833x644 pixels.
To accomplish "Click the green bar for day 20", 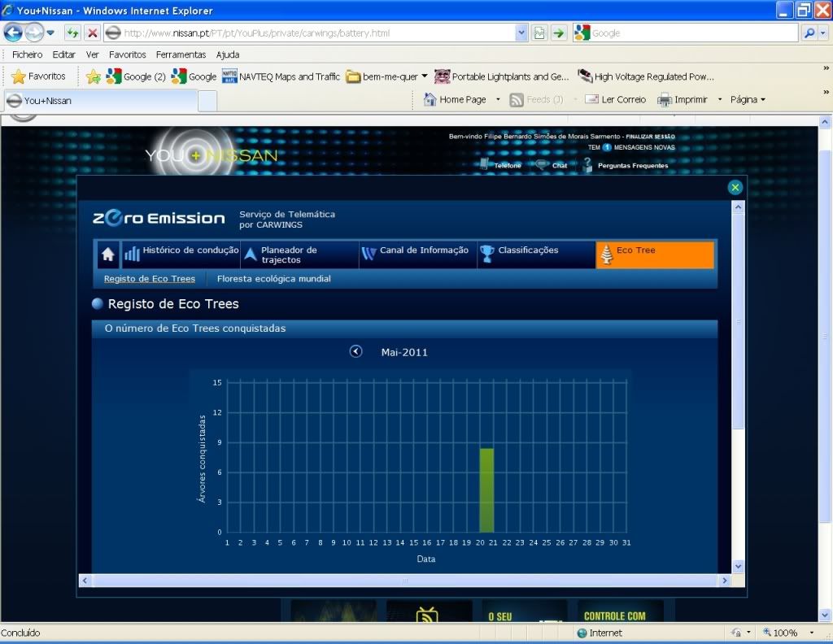I will [486, 490].
